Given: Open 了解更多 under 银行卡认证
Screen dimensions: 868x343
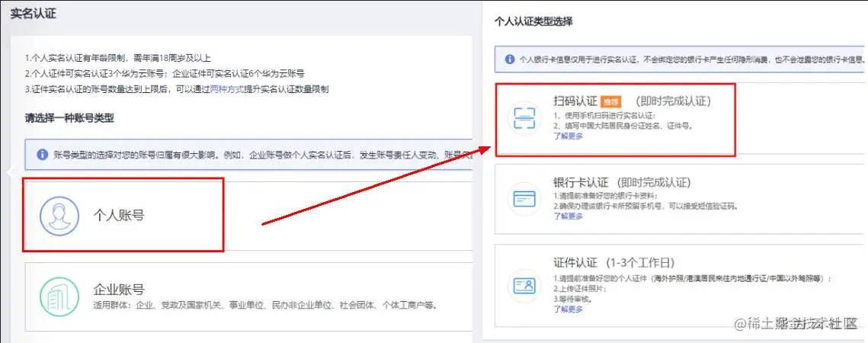Looking at the screenshot, I should [568, 216].
